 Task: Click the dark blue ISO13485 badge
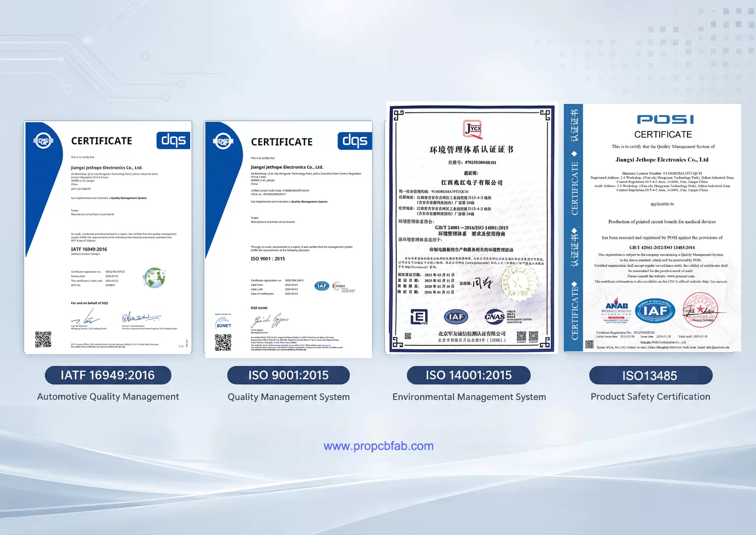651,376
